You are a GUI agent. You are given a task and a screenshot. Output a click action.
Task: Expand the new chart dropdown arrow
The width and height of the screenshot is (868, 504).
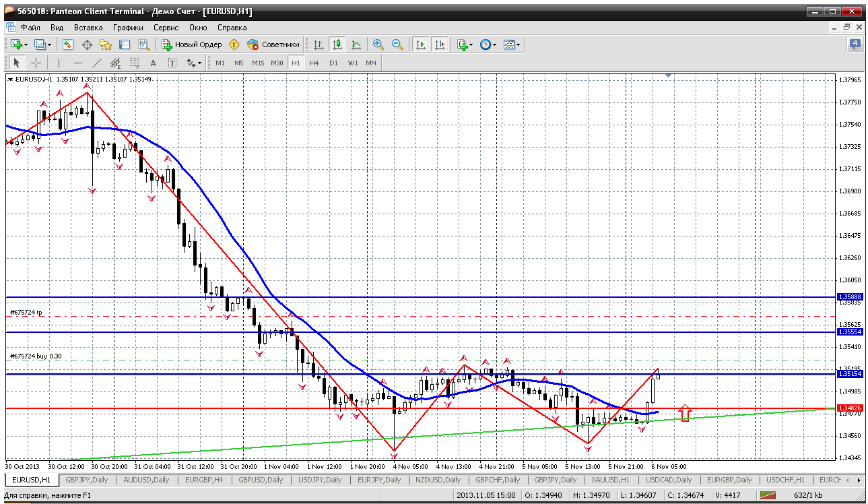tap(26, 44)
